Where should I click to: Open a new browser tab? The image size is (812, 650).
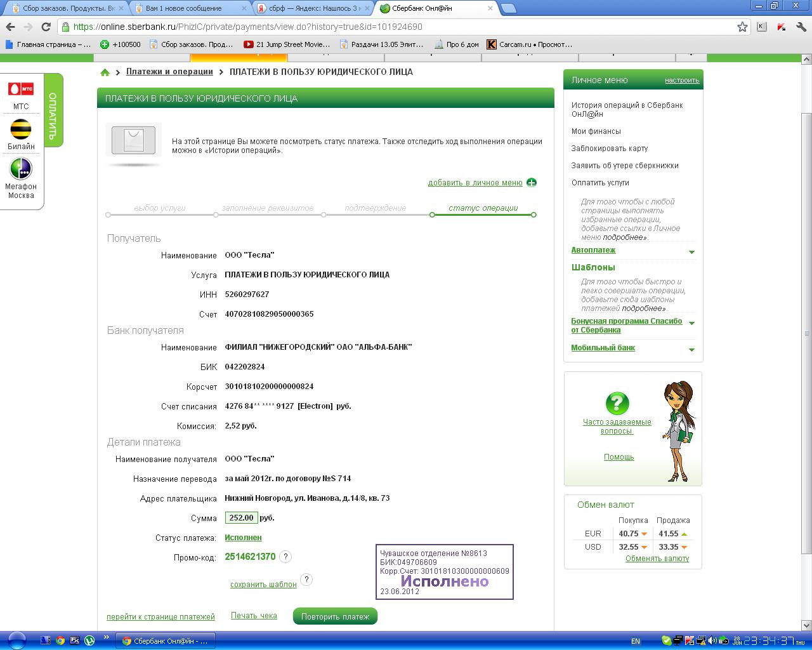(x=509, y=8)
